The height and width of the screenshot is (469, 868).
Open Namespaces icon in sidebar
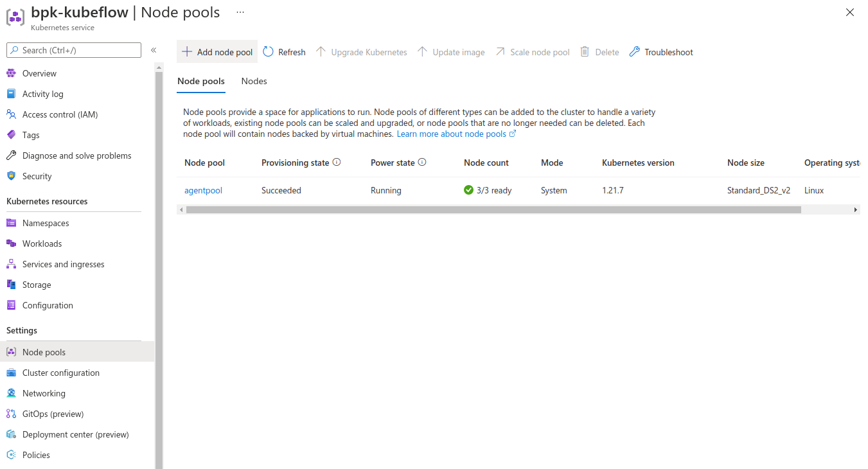coord(11,223)
